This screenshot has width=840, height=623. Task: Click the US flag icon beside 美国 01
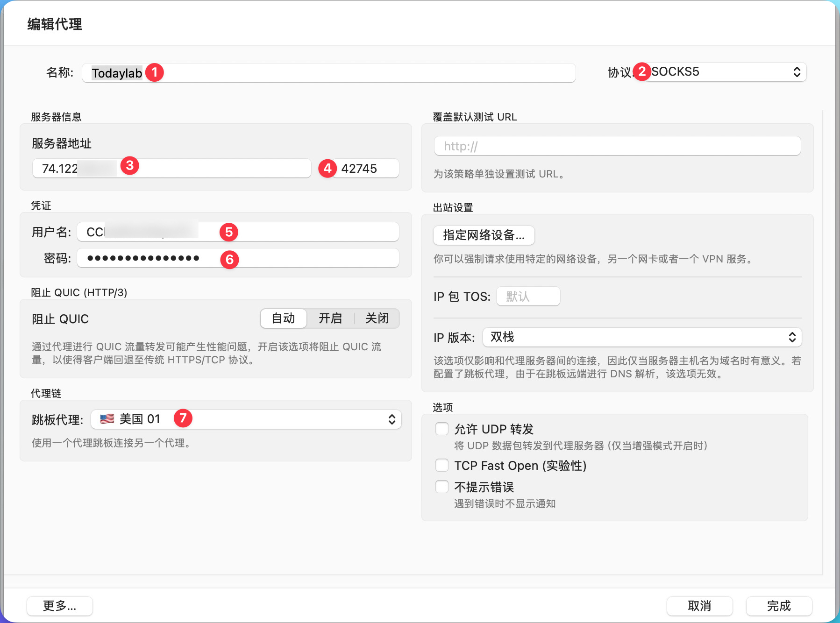coord(107,419)
